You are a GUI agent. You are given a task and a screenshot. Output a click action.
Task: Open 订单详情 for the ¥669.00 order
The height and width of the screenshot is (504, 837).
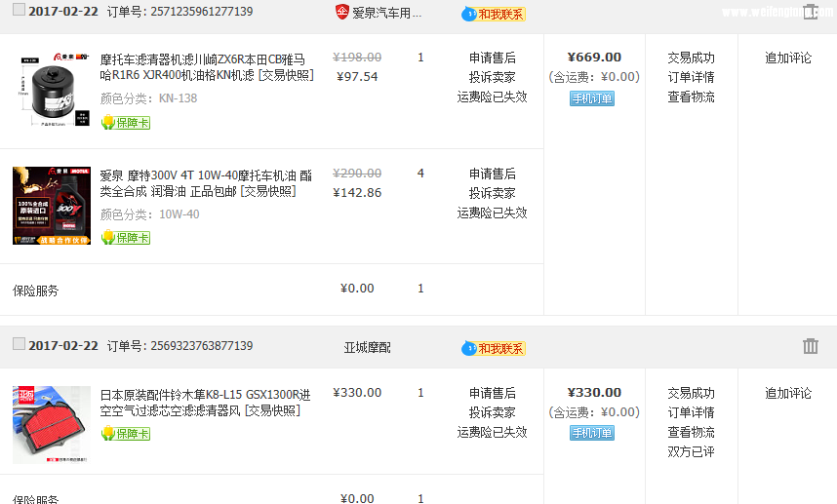click(691, 77)
